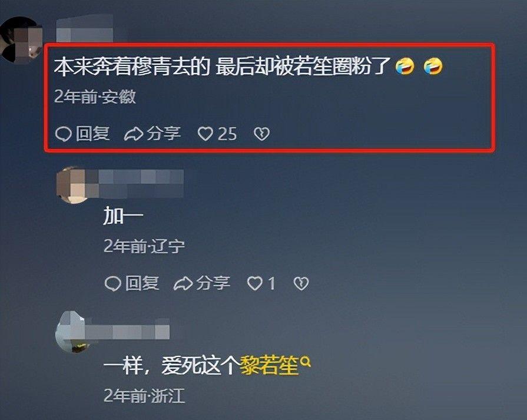Screen dimensions: 527x420
Task: Open avatar of the 加一 replier
Action: click(x=73, y=186)
